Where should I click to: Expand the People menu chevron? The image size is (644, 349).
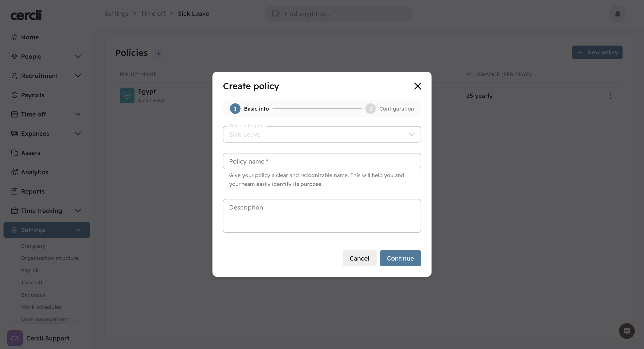coord(78,56)
